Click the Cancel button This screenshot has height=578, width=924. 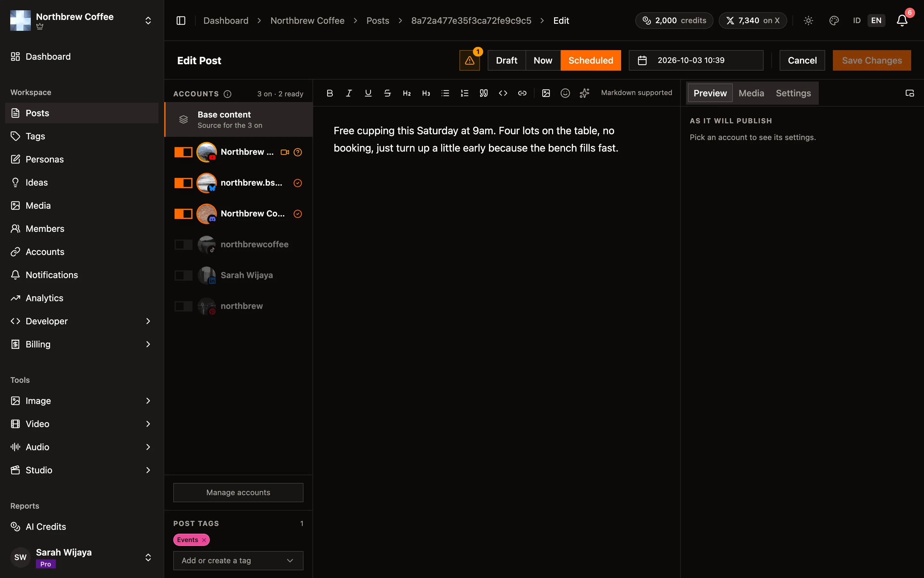click(802, 60)
